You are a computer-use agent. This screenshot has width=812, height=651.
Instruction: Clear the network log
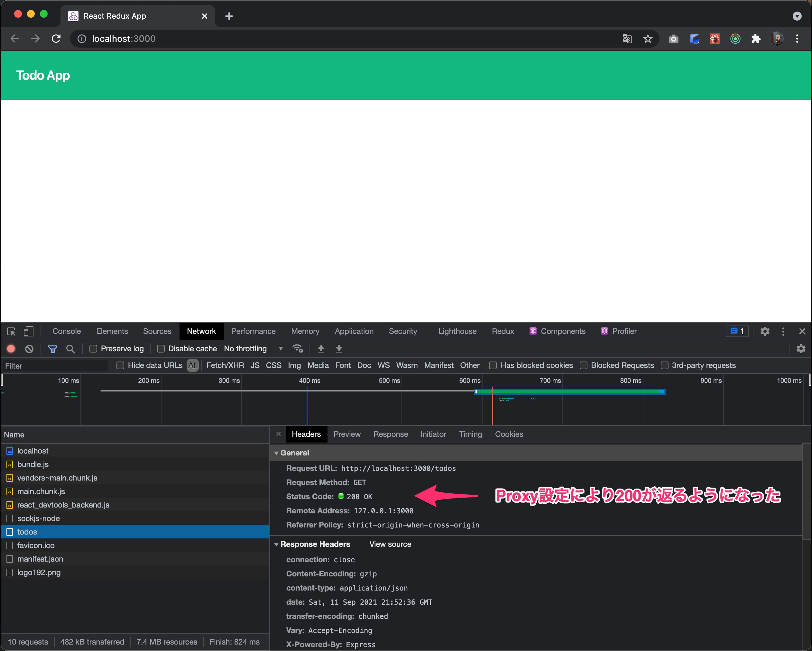[29, 349]
